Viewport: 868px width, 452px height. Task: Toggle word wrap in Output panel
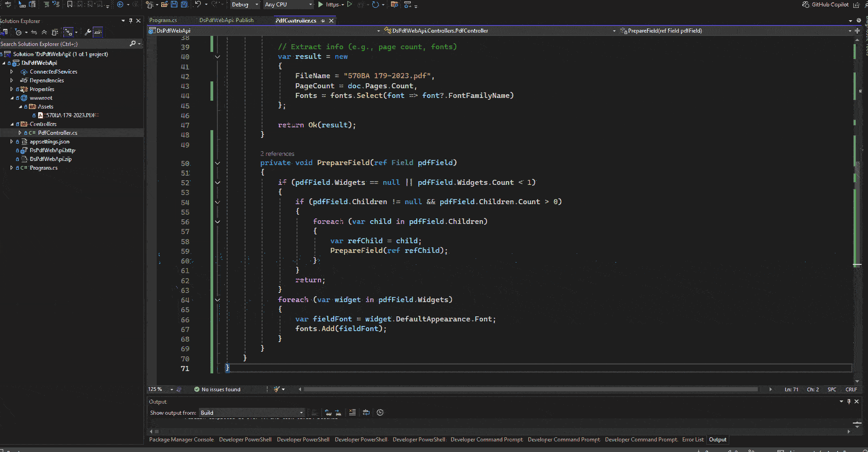coord(366,412)
